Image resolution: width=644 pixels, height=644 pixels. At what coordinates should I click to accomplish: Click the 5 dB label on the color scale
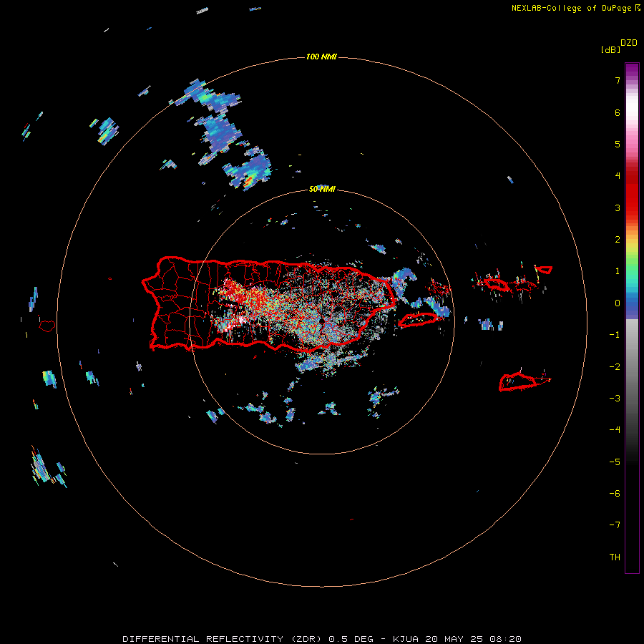(x=618, y=144)
